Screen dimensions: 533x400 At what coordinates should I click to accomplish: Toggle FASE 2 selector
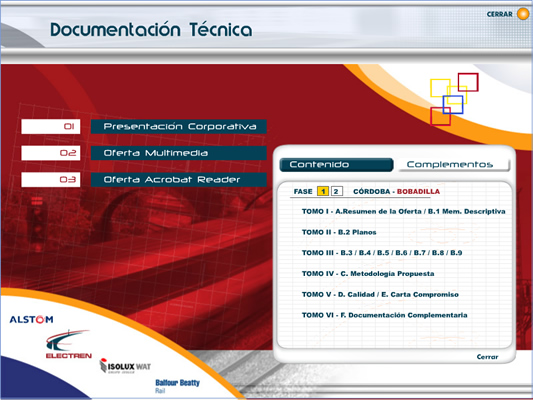[336, 191]
